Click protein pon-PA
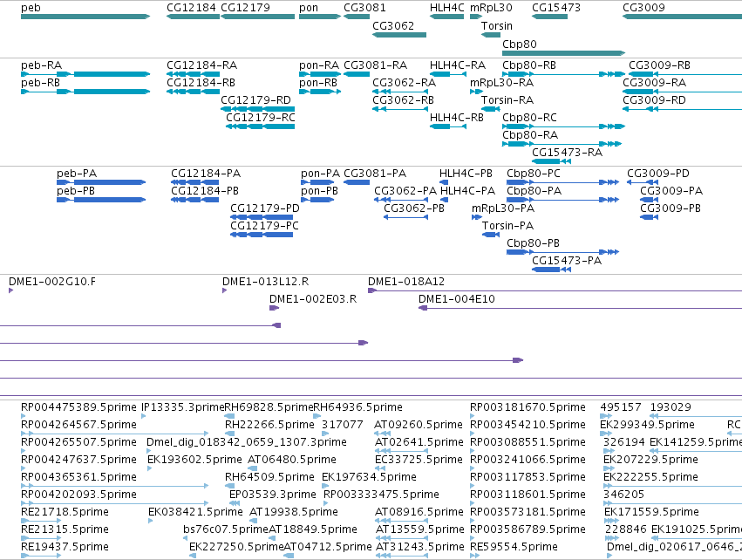The image size is (742, 560). tap(320, 174)
